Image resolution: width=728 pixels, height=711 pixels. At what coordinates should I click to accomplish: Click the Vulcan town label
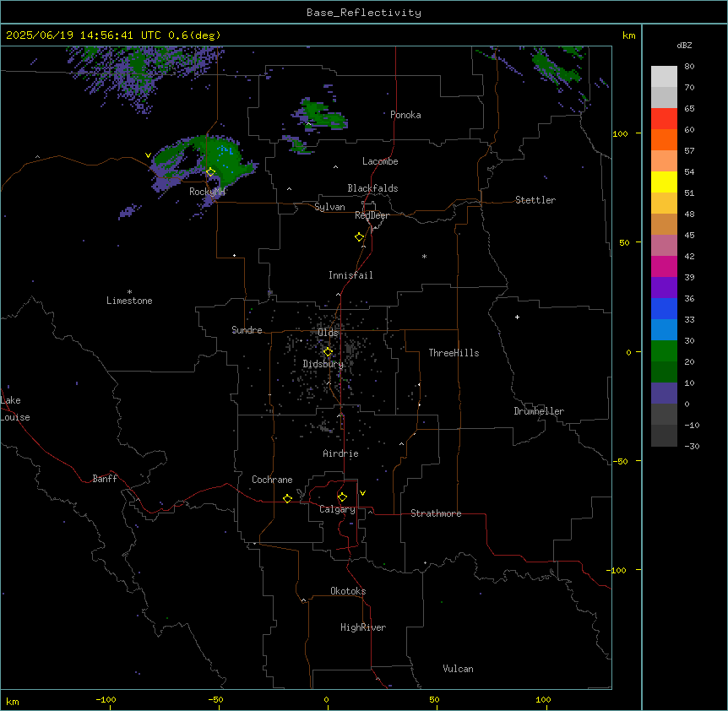[459, 669]
